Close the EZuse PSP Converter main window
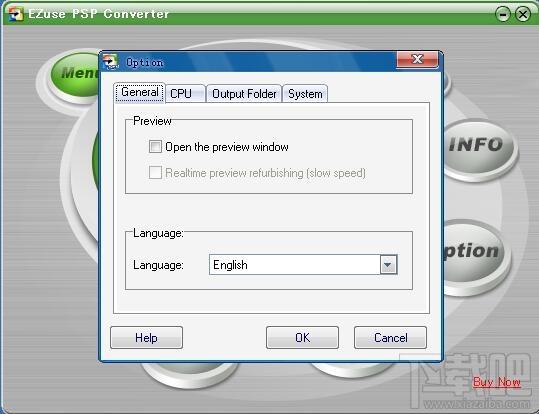The height and width of the screenshot is (414, 539). 523,14
